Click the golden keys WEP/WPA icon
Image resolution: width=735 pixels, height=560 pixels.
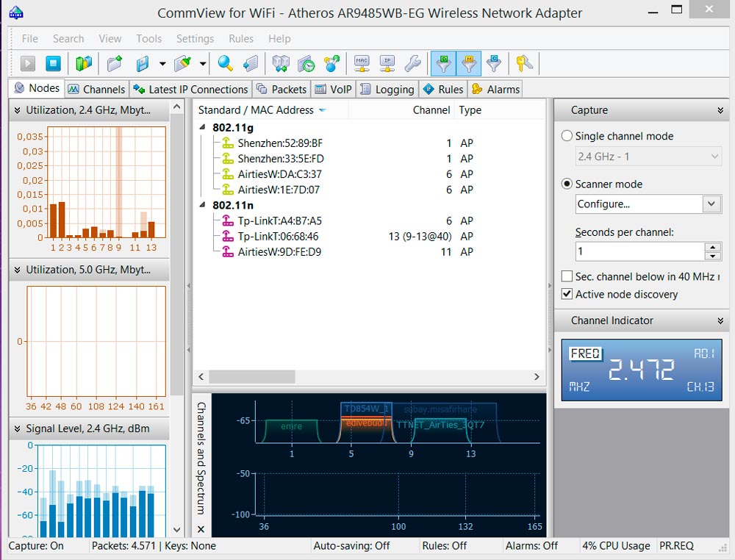click(524, 63)
